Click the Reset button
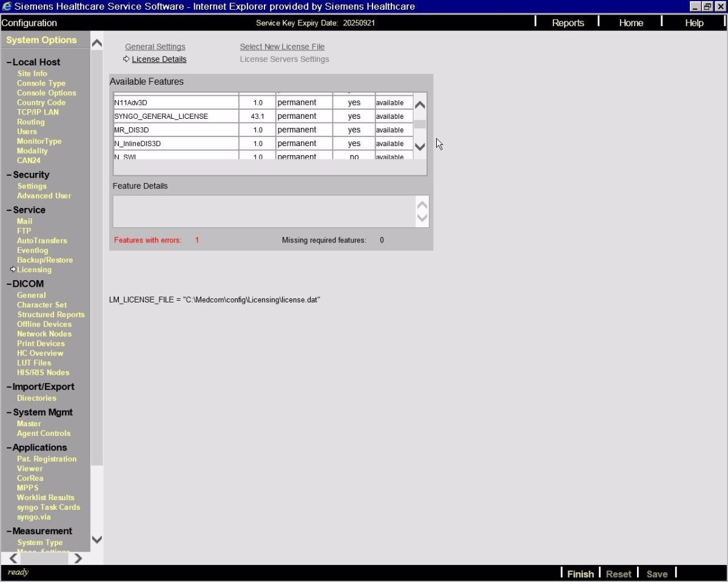The image size is (728, 582). [619, 574]
